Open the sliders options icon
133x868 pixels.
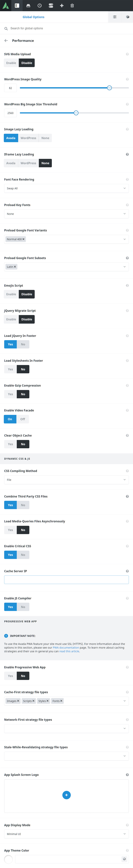114,17
